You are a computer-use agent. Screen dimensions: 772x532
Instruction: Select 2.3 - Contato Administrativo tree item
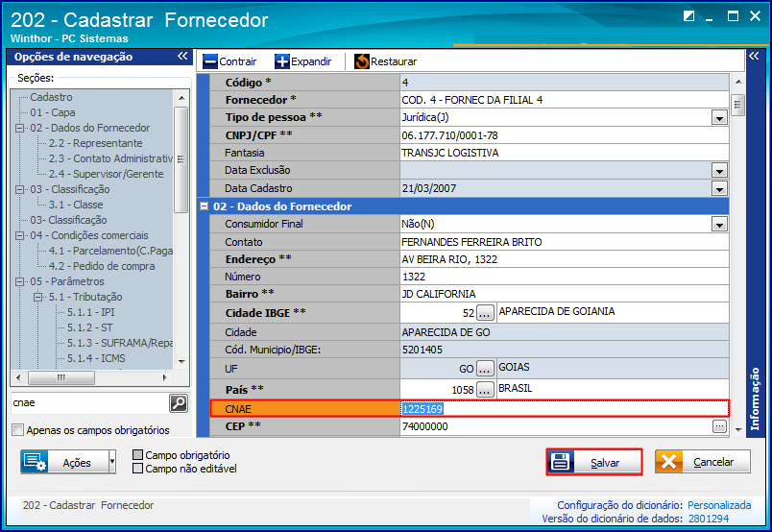[x=110, y=158]
